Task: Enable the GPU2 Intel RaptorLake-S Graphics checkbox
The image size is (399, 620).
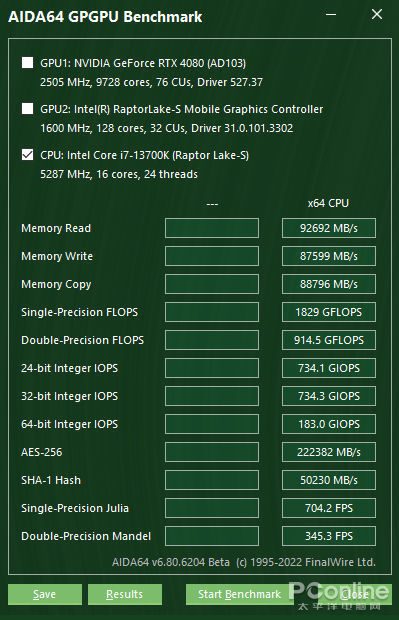Action: (x=27, y=108)
